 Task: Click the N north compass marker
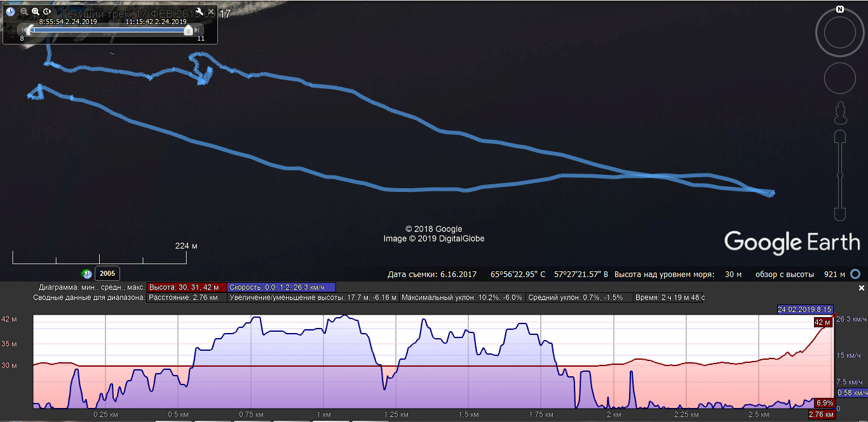tap(839, 10)
